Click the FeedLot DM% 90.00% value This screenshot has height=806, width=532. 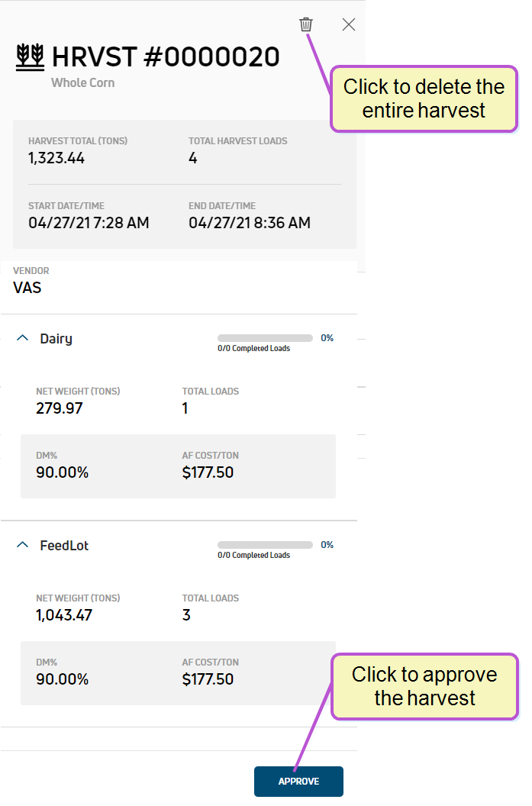coord(62,679)
